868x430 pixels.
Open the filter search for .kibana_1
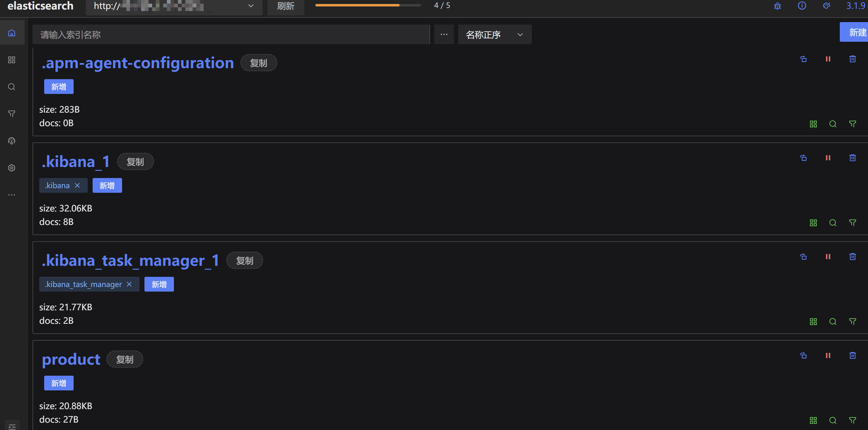coord(852,223)
